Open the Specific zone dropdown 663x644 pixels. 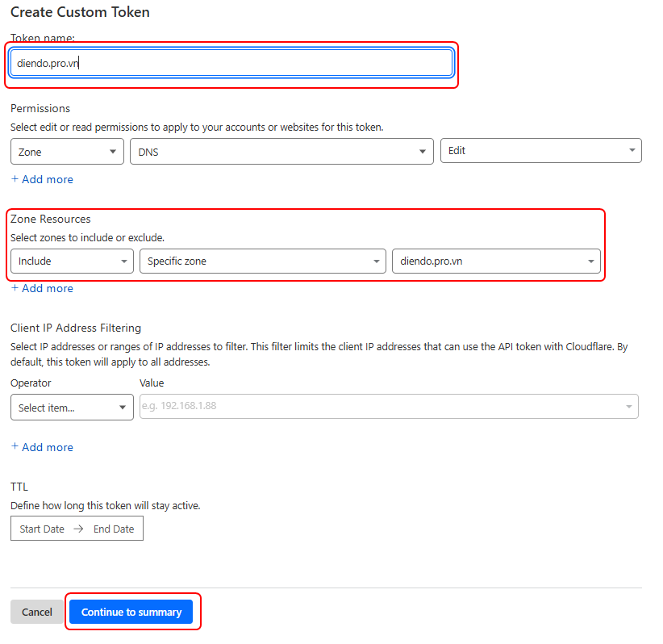pos(263,261)
